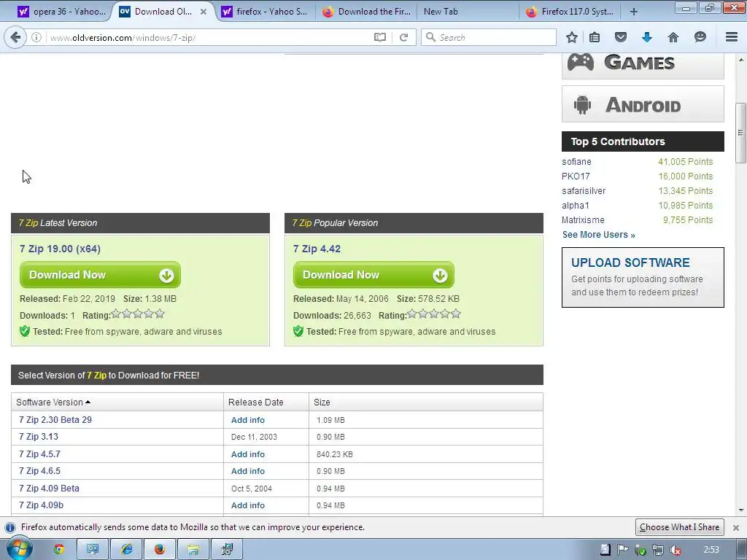This screenshot has height=560, width=747.
Task: Open Firefox Hello chat smiley icon
Action: pyautogui.click(x=700, y=37)
